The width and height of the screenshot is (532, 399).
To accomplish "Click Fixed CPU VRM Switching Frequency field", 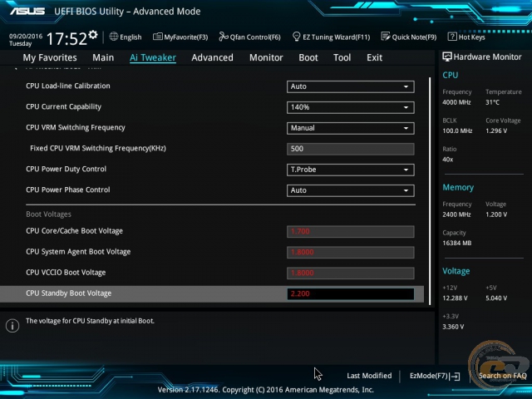I will coord(350,149).
